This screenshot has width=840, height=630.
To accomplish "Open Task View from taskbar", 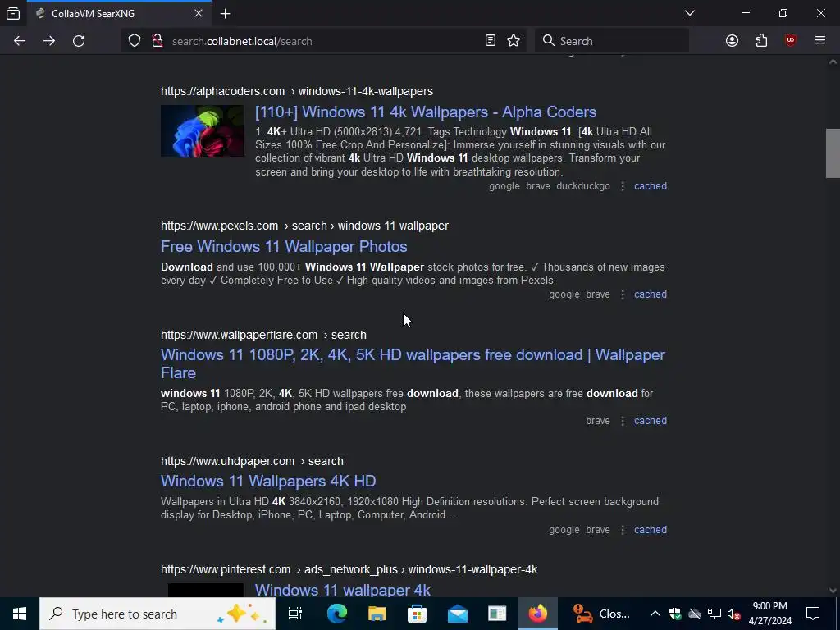I will (x=295, y=614).
